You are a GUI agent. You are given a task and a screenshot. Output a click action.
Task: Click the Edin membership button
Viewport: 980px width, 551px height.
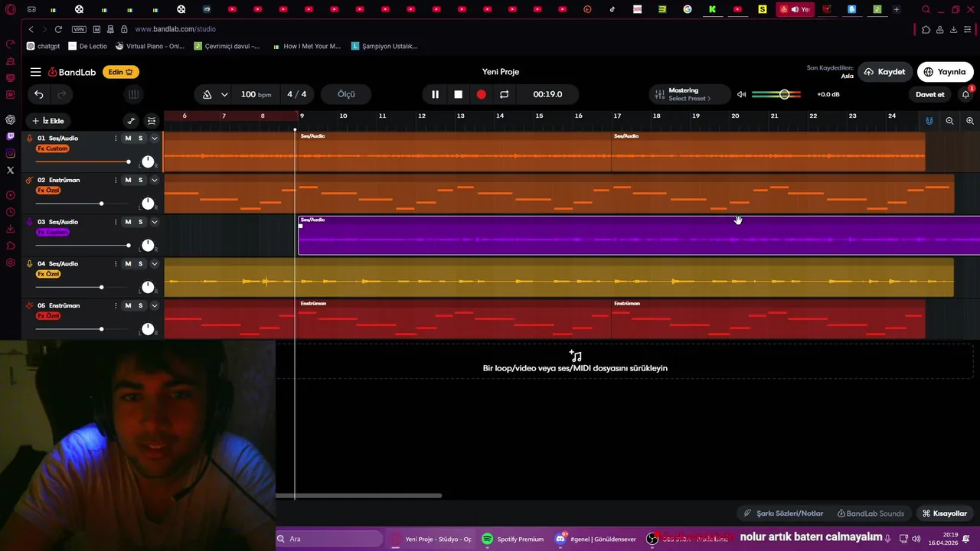[121, 72]
